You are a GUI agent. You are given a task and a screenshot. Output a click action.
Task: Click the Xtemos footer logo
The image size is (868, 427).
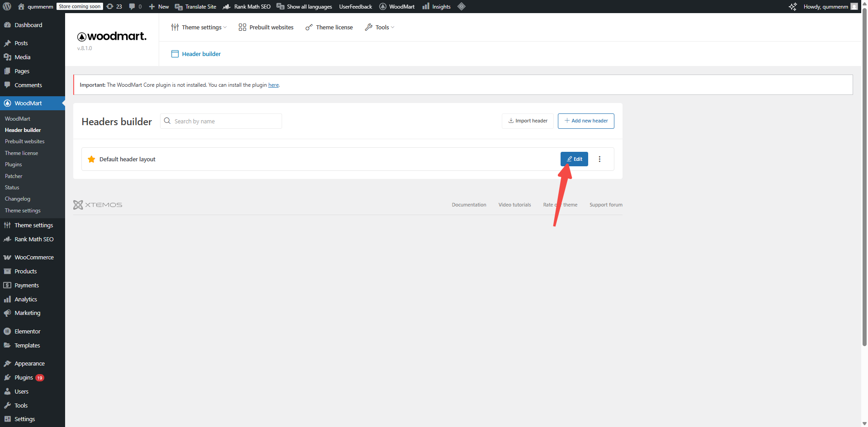(x=98, y=205)
